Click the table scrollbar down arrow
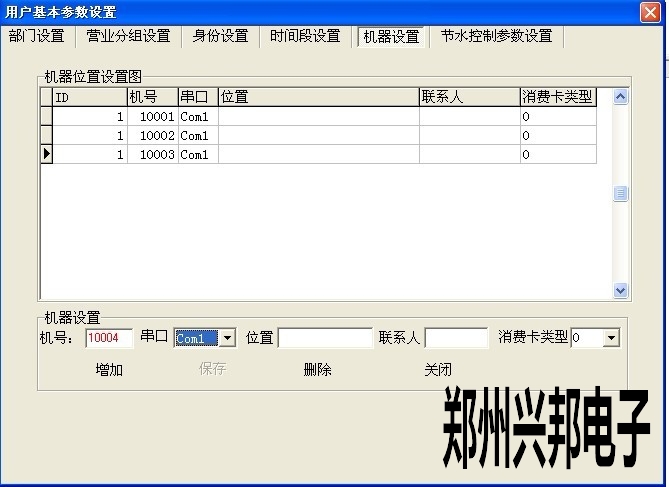Image resolution: width=669 pixels, height=487 pixels. coord(620,290)
